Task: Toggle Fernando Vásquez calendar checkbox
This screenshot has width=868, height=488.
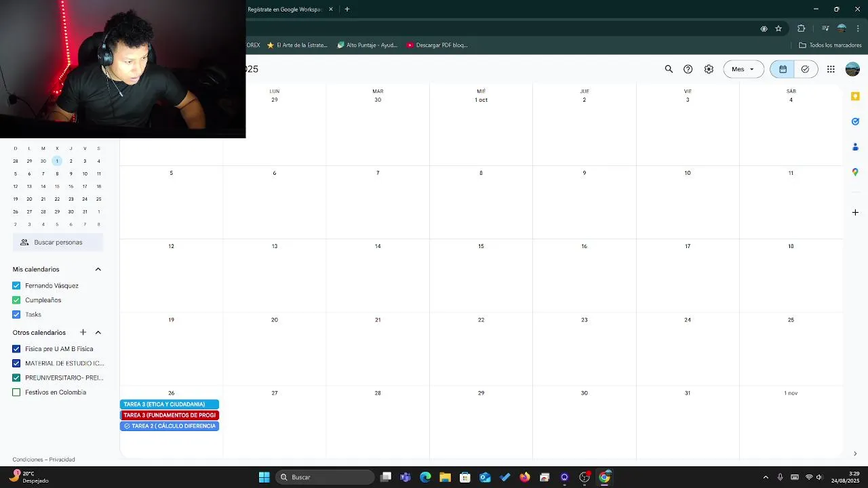Action: click(16, 285)
